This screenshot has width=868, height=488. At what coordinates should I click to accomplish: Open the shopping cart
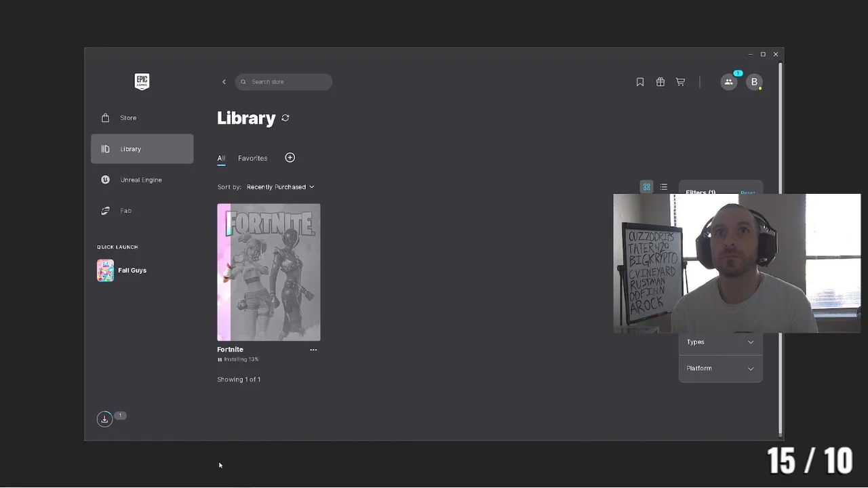click(680, 82)
